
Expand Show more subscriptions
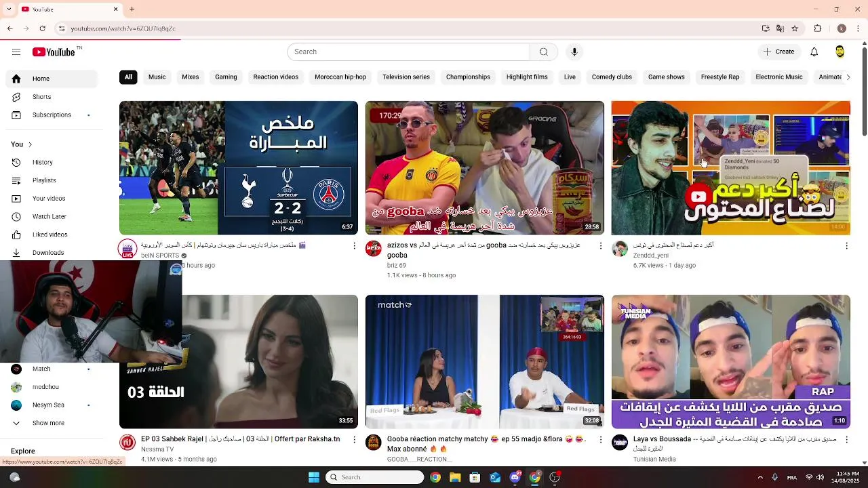point(52,423)
